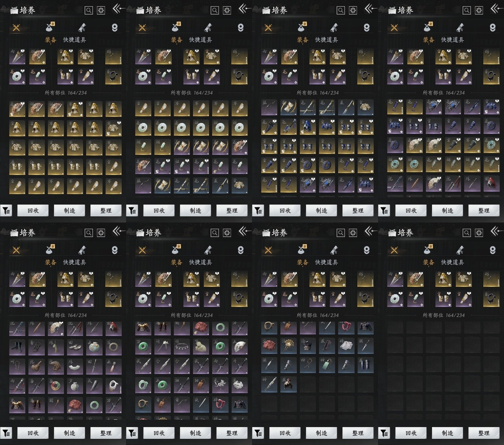
Task: Click filter icon beside 回收 in second top panel
Action: click(x=132, y=211)
